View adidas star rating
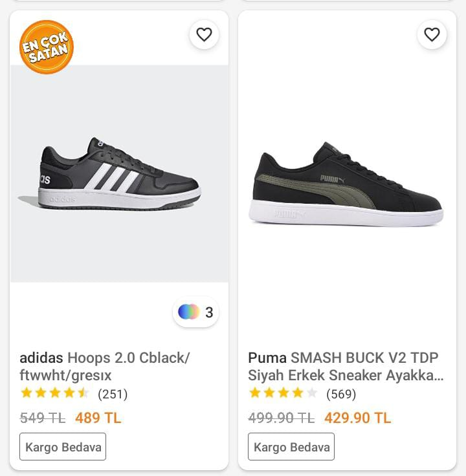The height and width of the screenshot is (476, 466). click(x=55, y=393)
